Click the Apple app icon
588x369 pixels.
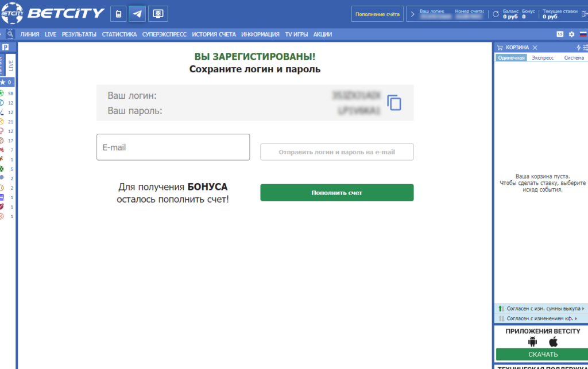pyautogui.click(x=553, y=341)
